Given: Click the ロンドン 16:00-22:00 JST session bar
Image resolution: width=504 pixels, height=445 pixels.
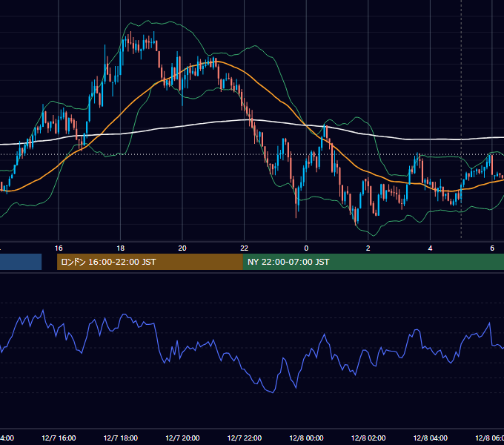Looking at the screenshot, I should [150, 262].
